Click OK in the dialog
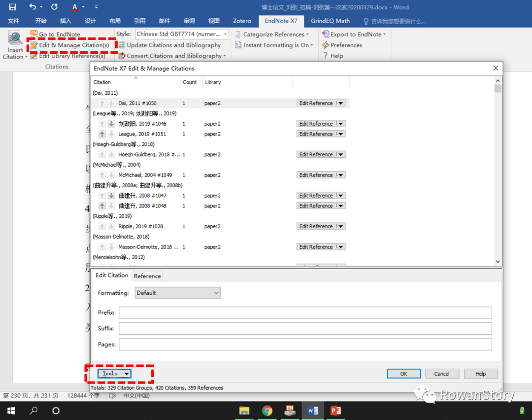532x420 pixels. click(404, 374)
